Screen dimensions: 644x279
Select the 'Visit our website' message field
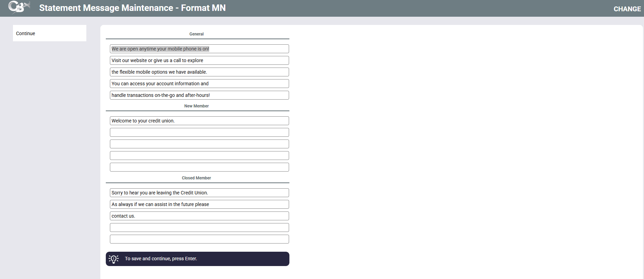tap(199, 60)
